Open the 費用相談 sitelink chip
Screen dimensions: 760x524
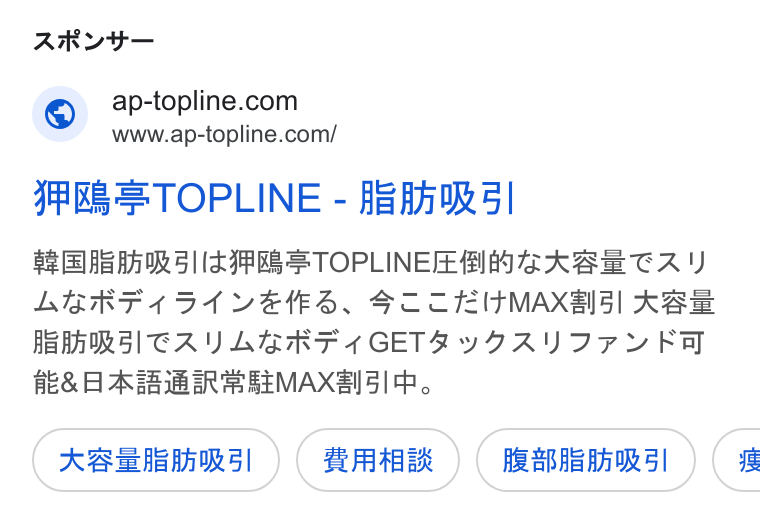point(378,460)
